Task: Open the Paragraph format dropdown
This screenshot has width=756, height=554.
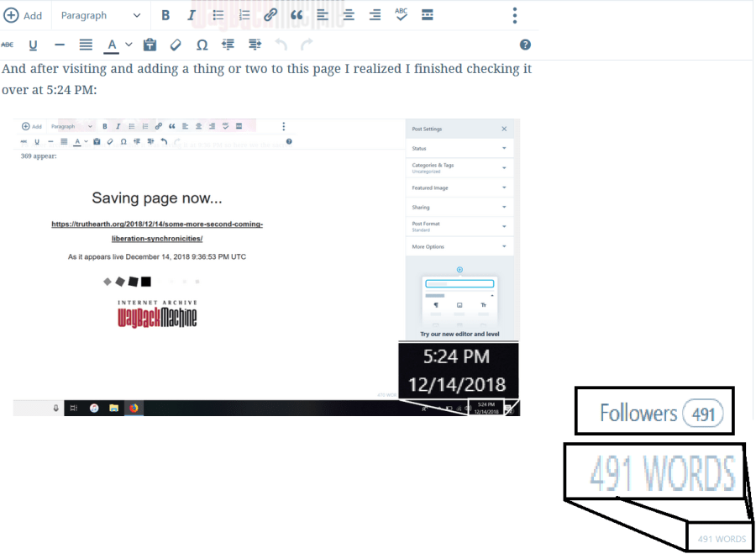Action: pos(101,15)
